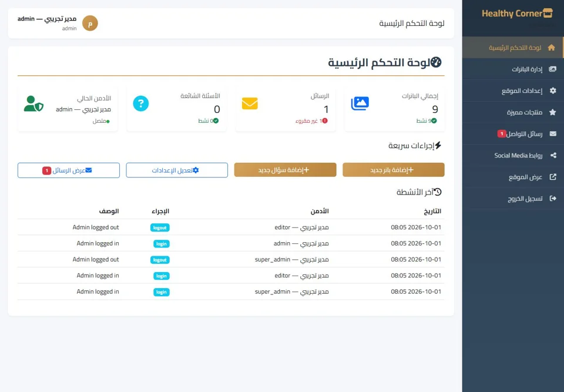Select عرض الموقع in the sidebar
The height and width of the screenshot is (392, 564).
pos(513,177)
